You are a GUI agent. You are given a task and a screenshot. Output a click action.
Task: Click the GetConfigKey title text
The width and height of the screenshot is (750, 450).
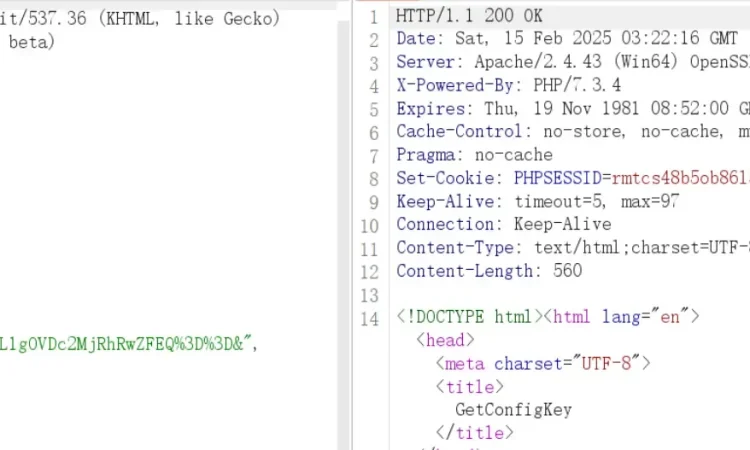click(x=513, y=410)
